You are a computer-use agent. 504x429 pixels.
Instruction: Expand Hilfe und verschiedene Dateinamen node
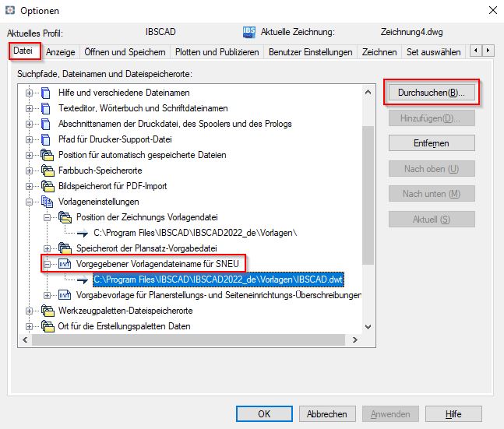coord(29,93)
